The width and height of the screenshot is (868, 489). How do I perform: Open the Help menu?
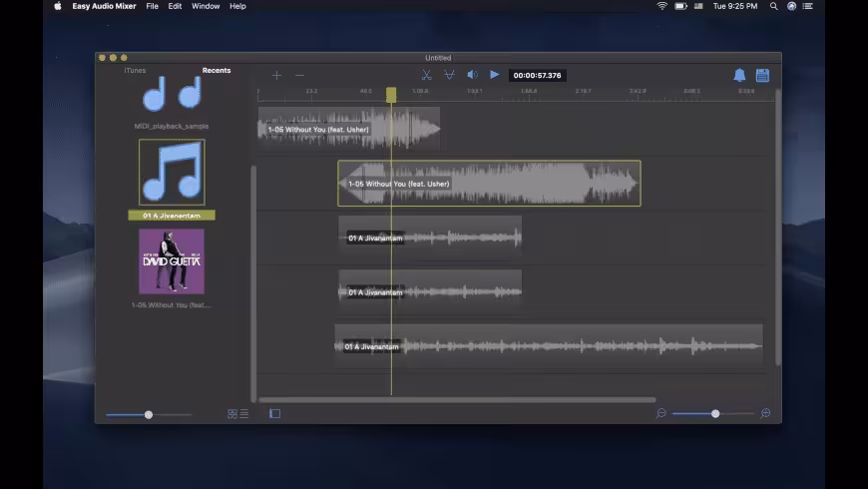(x=237, y=6)
